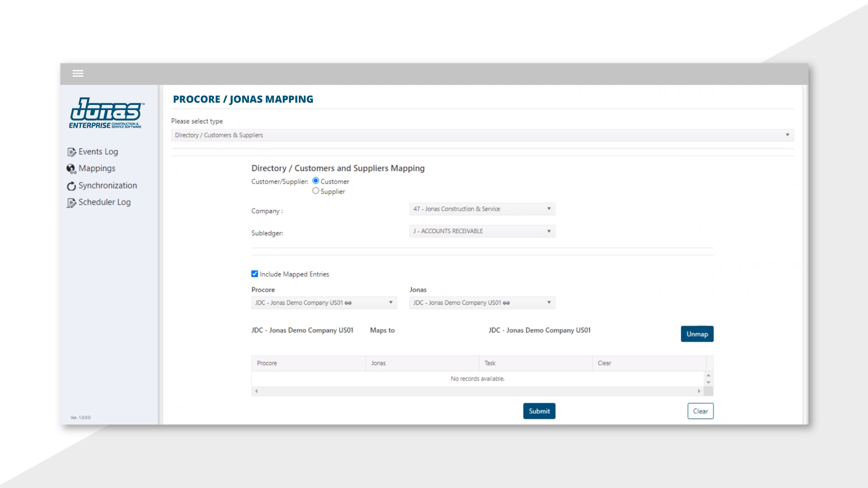Expand the Procore company dropdown
Viewport: 868px width, 488px height.
(x=324, y=303)
